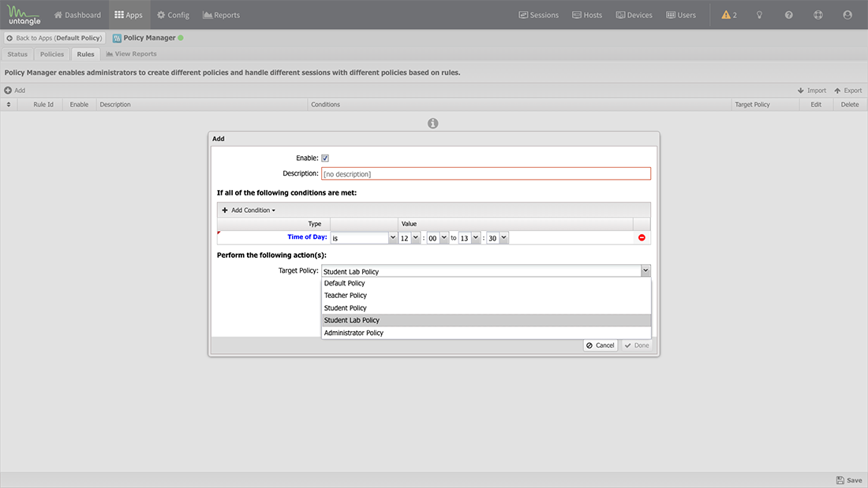Sort by the Description column header
The image size is (868, 488).
pos(202,104)
